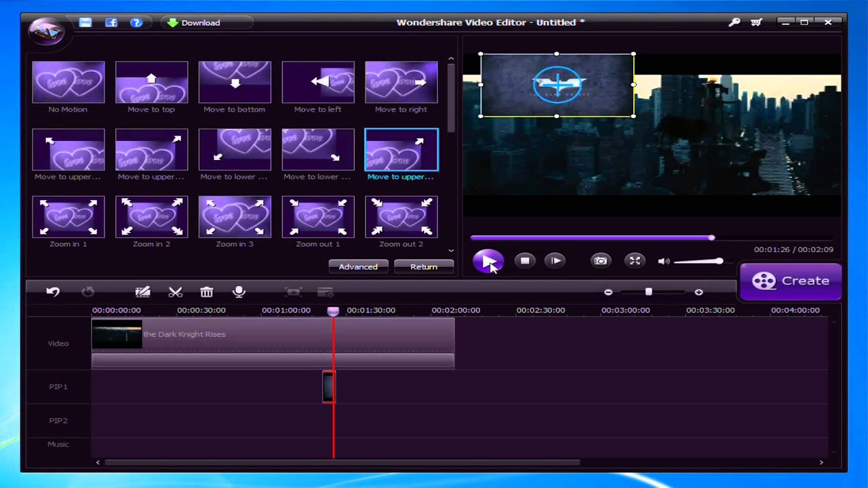This screenshot has width=868, height=488.
Task: Select the No Motion effect thumbnail
Action: tap(68, 82)
